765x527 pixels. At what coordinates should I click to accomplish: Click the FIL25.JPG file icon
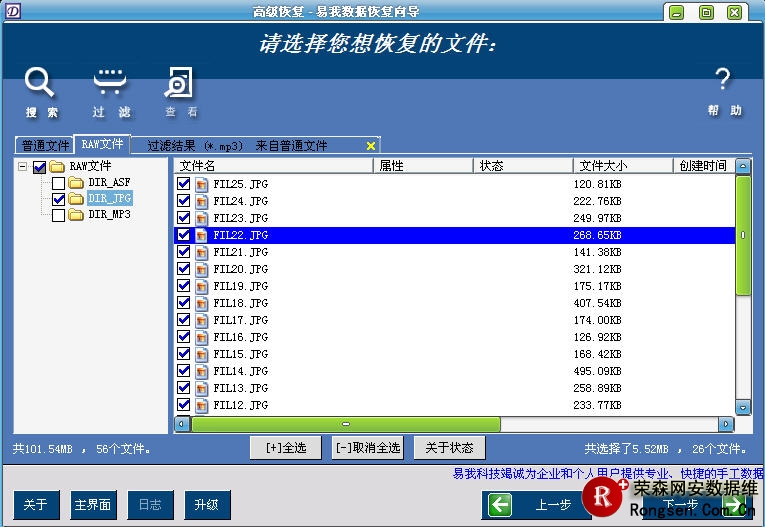click(201, 185)
